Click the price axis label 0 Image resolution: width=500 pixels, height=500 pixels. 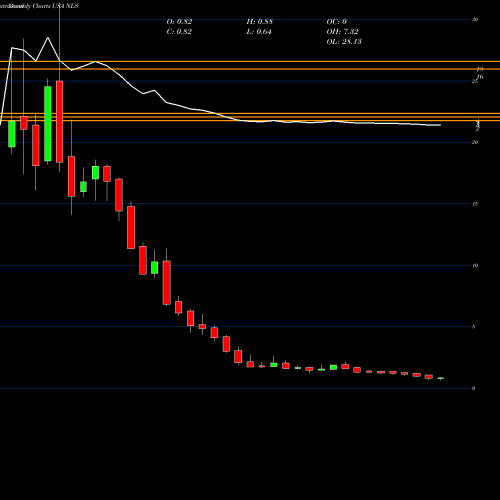click(474, 388)
